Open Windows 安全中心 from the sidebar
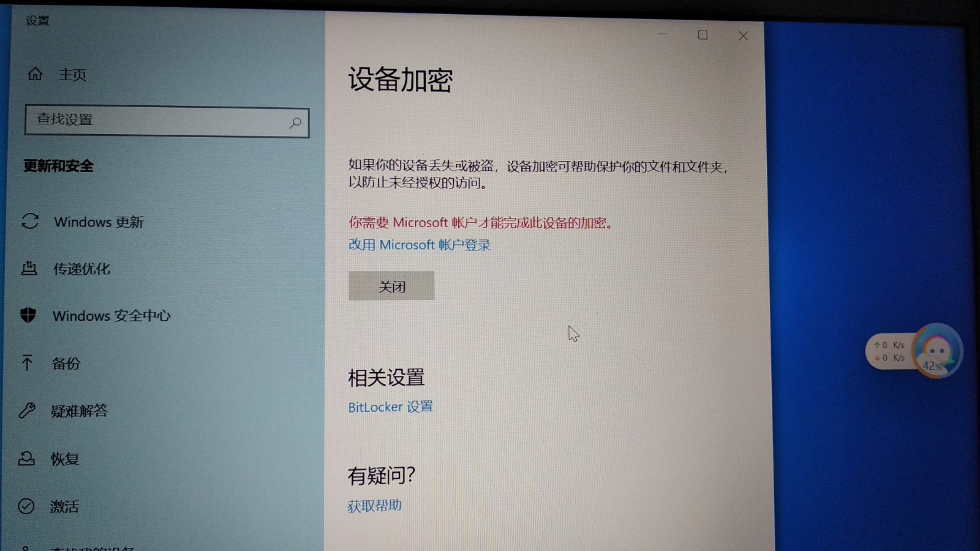 (x=111, y=316)
